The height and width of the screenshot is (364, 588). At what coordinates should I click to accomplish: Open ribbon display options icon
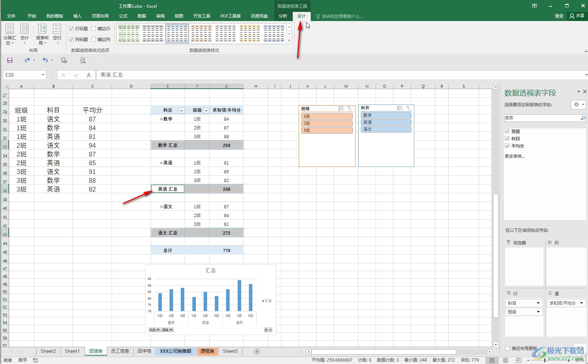534,6
